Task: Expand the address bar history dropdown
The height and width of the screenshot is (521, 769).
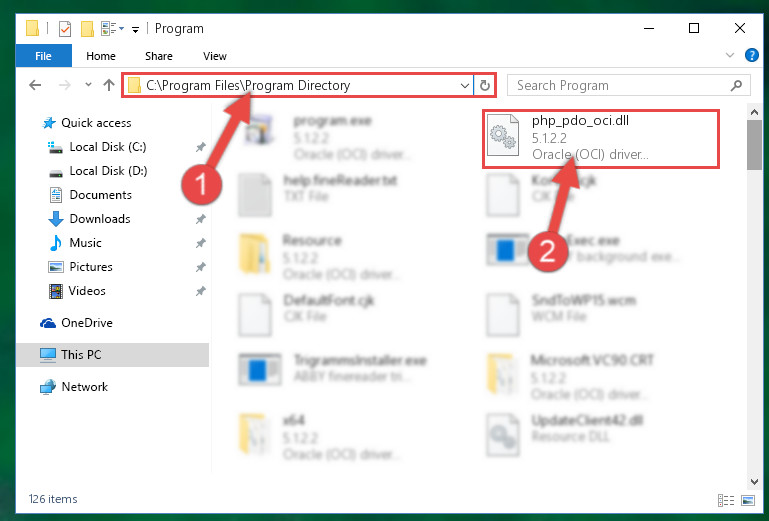Action: coord(465,85)
